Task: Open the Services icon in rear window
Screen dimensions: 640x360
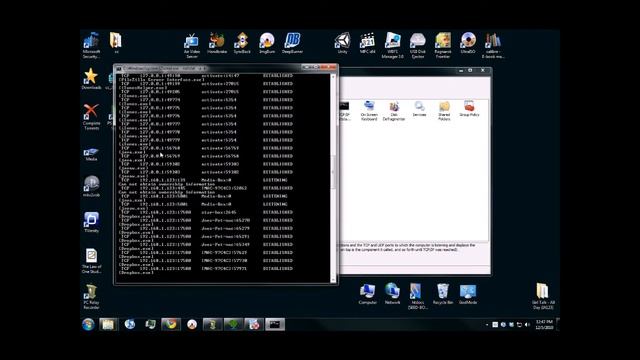Action: click(419, 109)
